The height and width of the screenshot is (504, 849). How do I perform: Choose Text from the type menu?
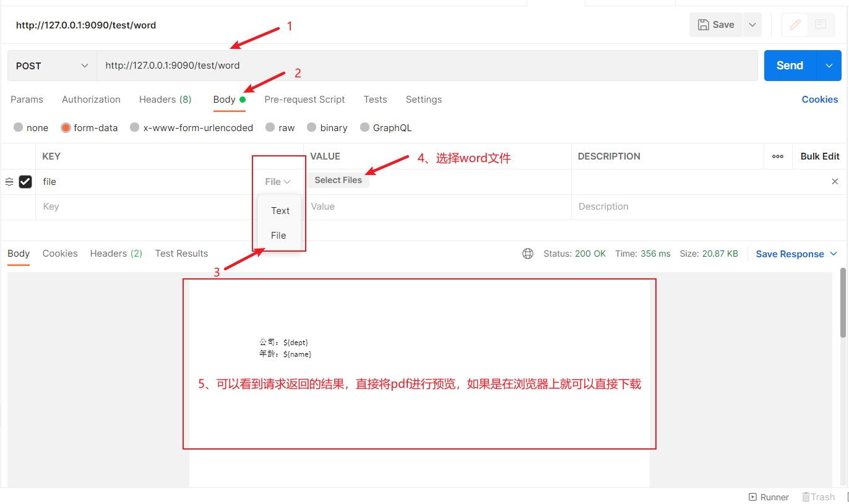pos(280,211)
